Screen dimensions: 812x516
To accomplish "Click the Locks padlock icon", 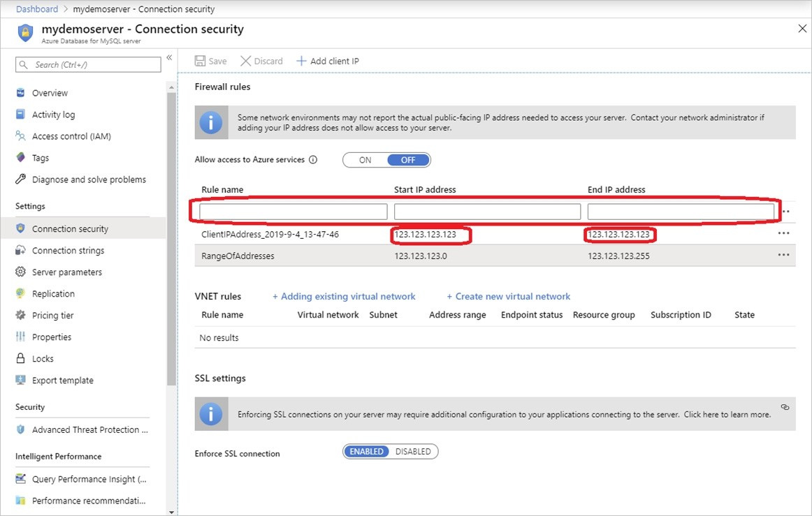I will (x=21, y=358).
